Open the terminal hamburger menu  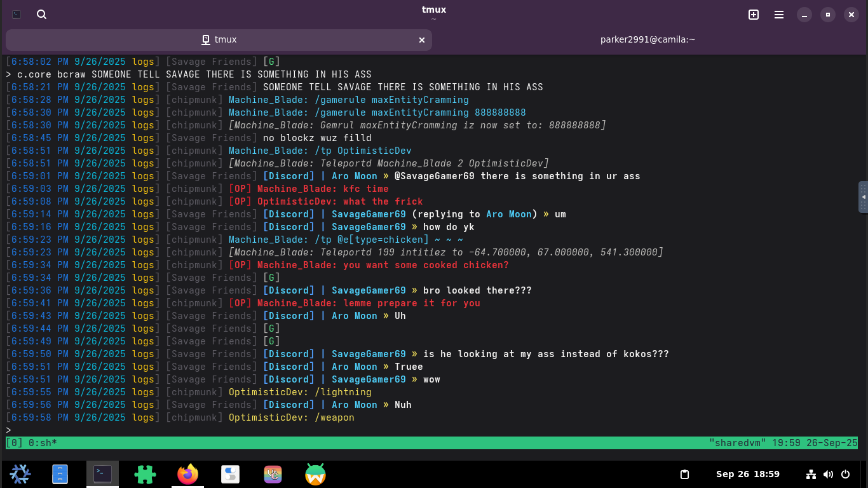[779, 15]
